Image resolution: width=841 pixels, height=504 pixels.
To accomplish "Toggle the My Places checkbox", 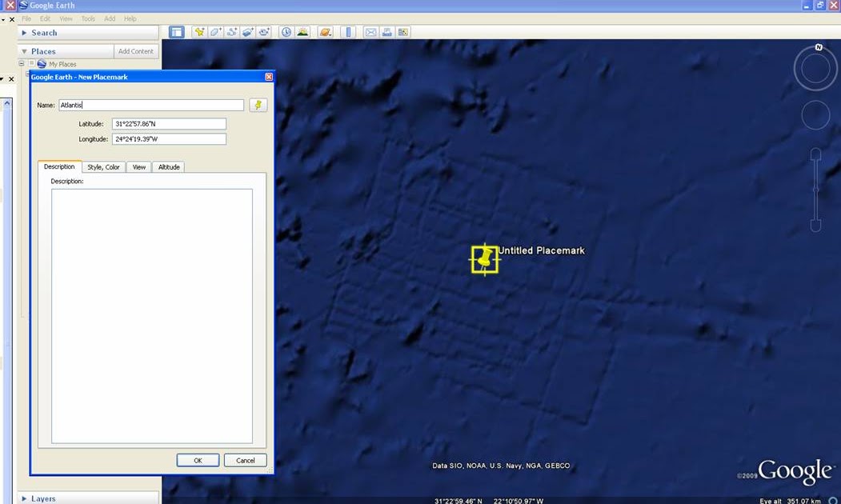I will click(x=32, y=63).
